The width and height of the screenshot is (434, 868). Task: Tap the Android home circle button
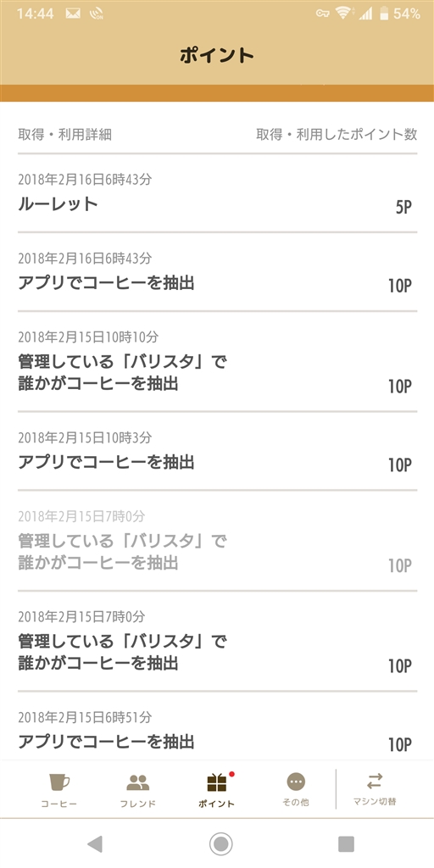220,843
